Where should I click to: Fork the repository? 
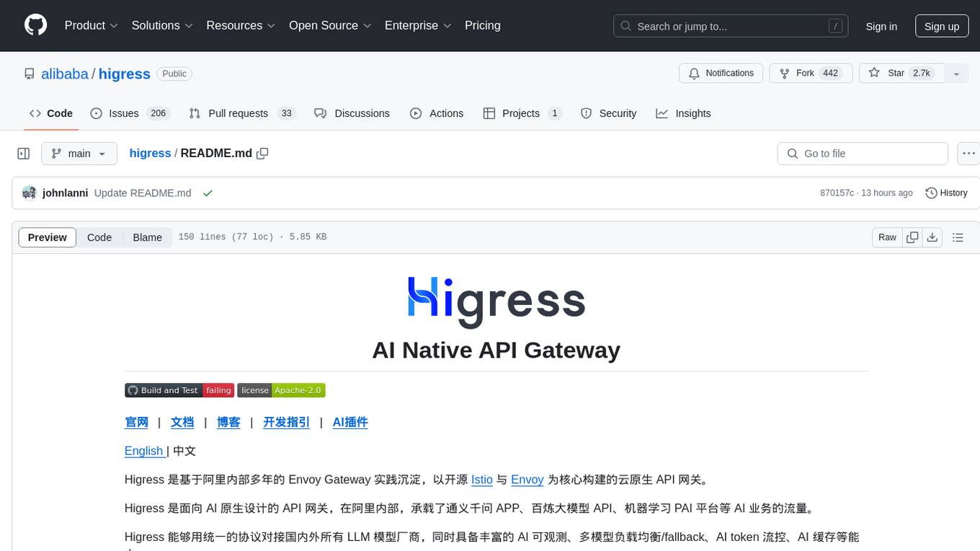pos(811,73)
